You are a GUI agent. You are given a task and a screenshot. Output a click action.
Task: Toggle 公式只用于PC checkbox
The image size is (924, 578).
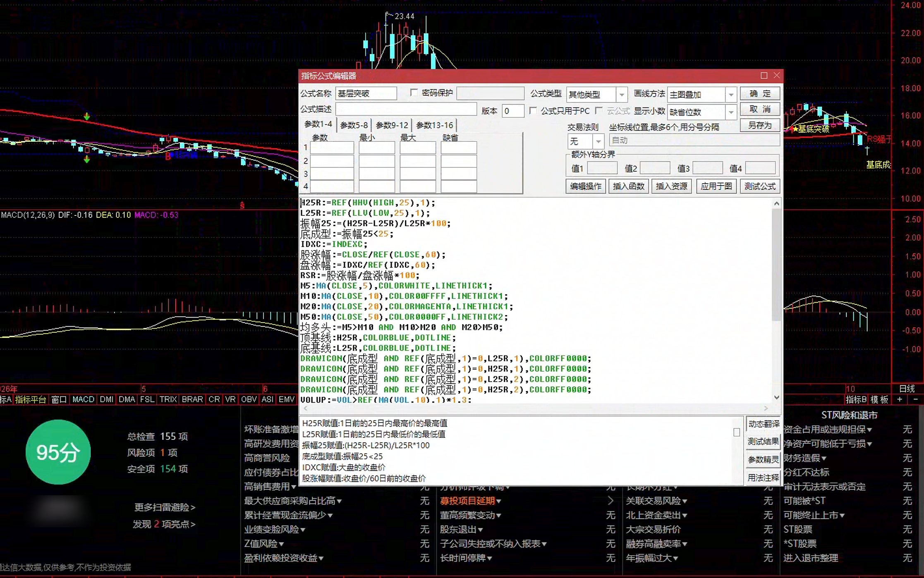534,111
